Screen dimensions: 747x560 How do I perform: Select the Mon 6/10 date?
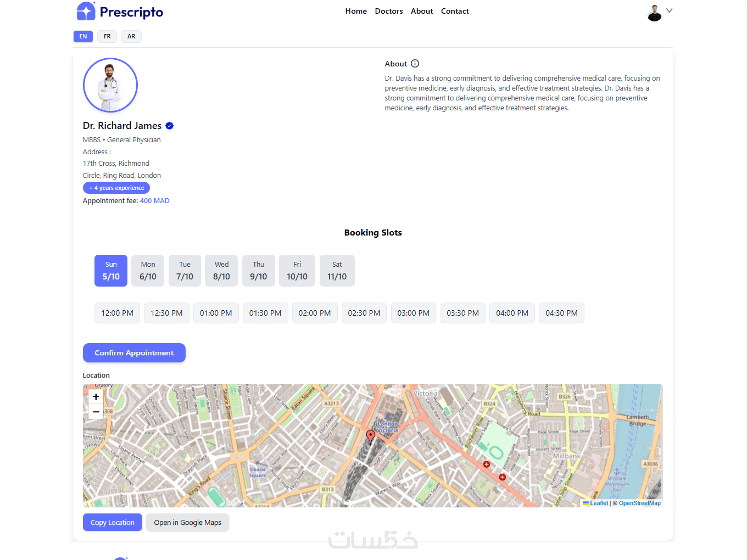click(148, 271)
